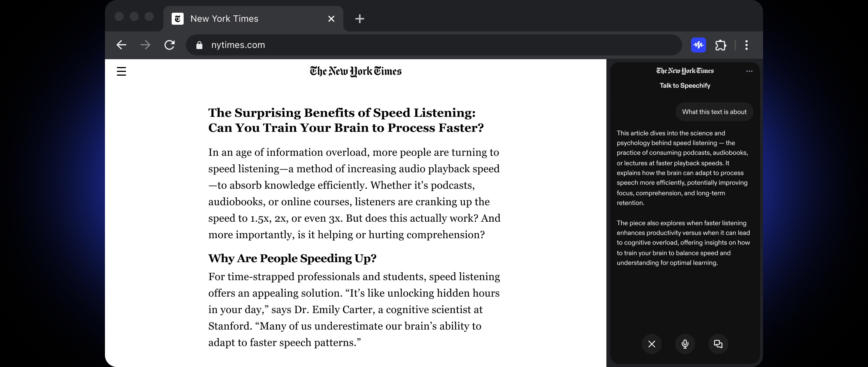Viewport: 868px width, 367px height.
Task: Dismiss the Speechify panel with the X button
Action: click(x=651, y=344)
